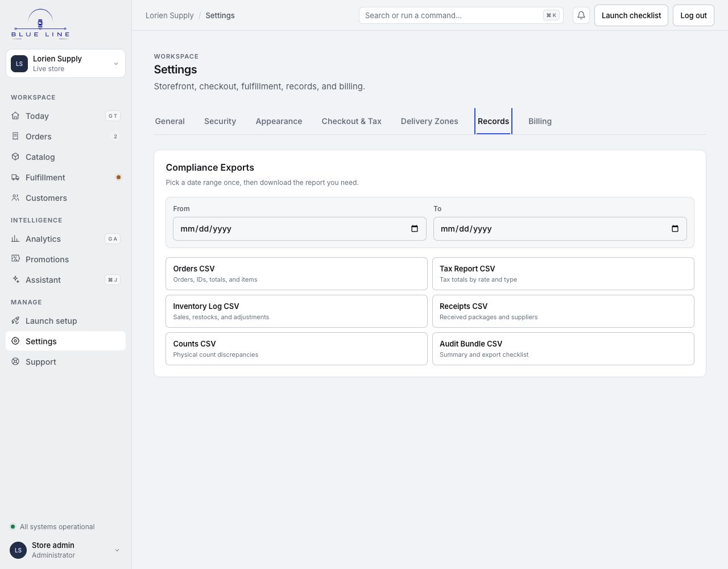Go to the Billing tab
Viewport: 728px width, 569px height.
point(540,121)
